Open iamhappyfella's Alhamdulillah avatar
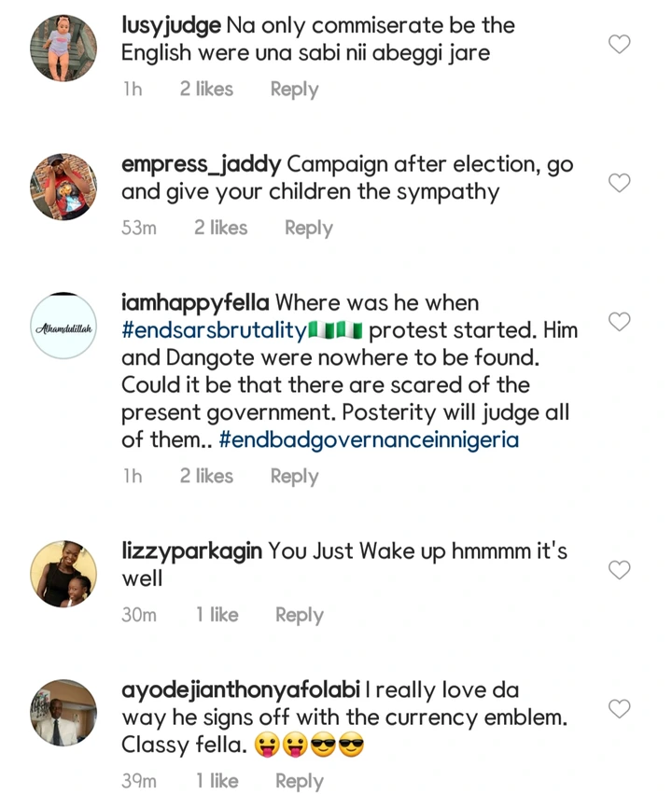The image size is (672, 794). point(63,327)
